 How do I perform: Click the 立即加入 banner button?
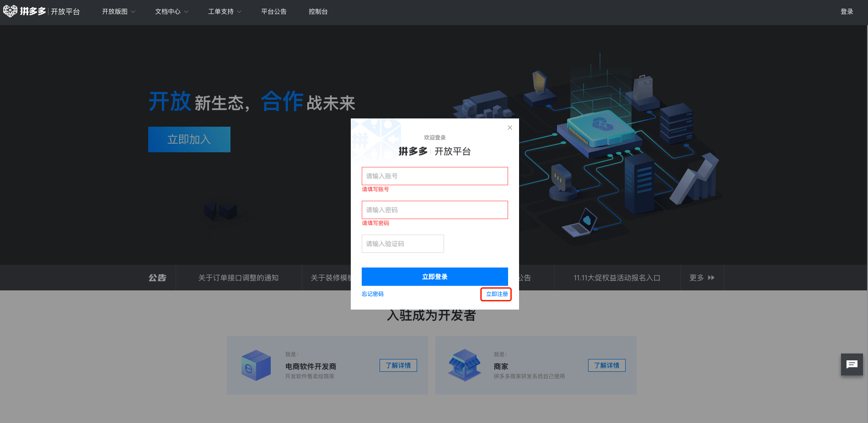(189, 139)
